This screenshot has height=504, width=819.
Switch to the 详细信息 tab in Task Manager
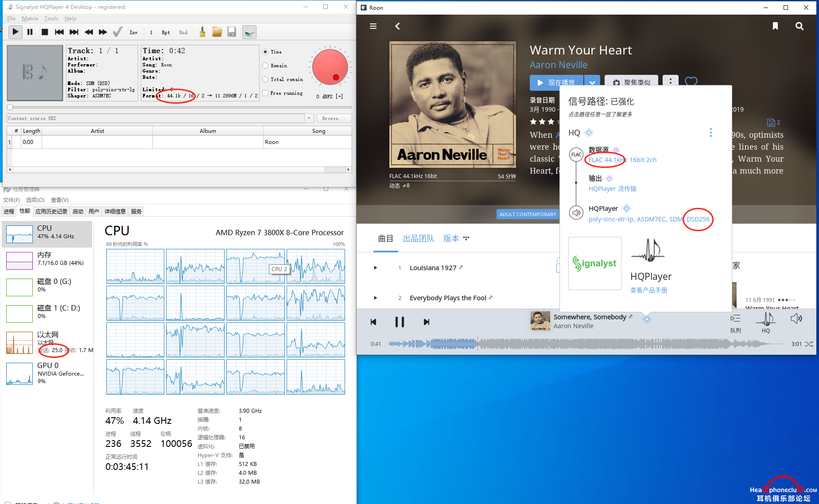(115, 211)
